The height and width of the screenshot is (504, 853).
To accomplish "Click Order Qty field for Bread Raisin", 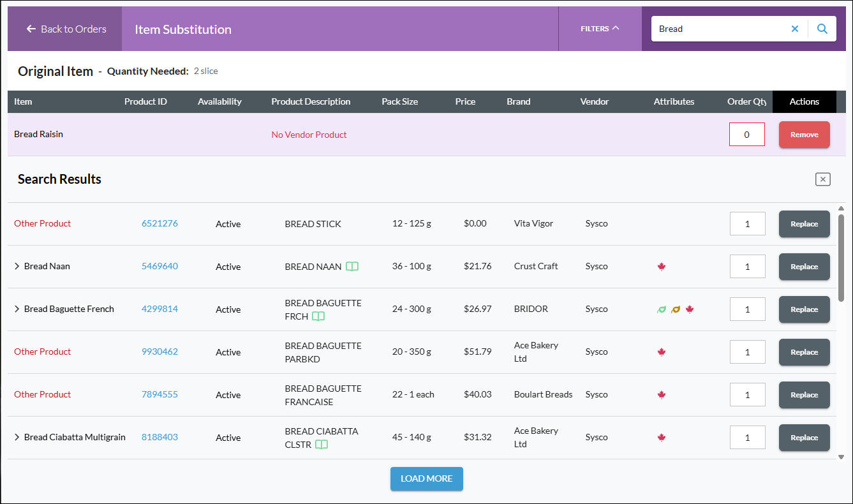I will tap(747, 135).
